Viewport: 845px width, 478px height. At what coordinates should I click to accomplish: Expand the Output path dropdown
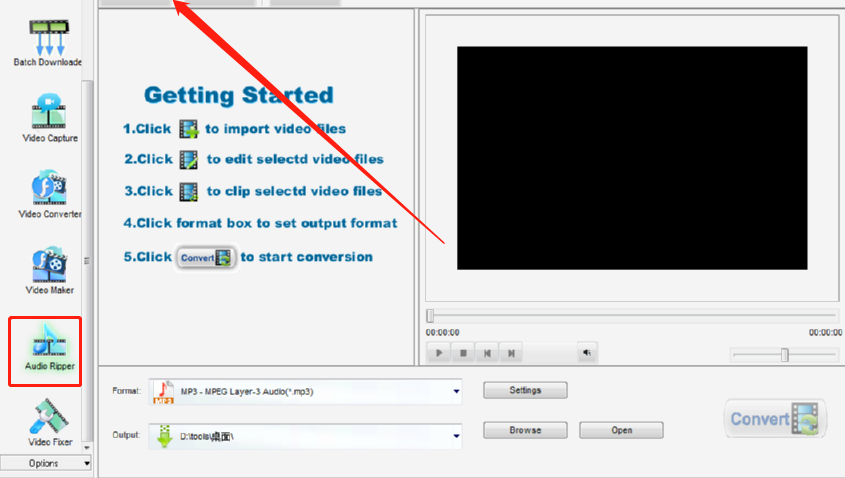[456, 436]
